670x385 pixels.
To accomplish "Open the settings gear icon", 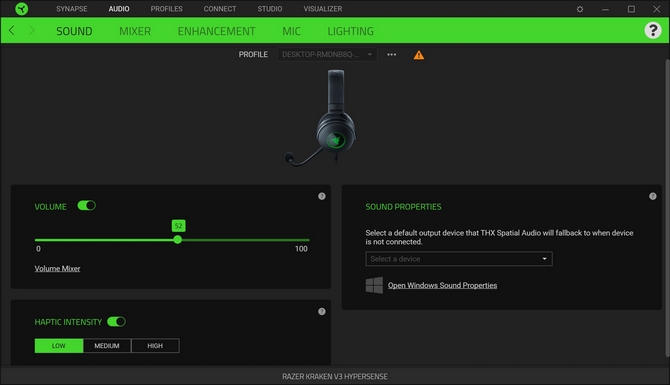I will [x=580, y=9].
